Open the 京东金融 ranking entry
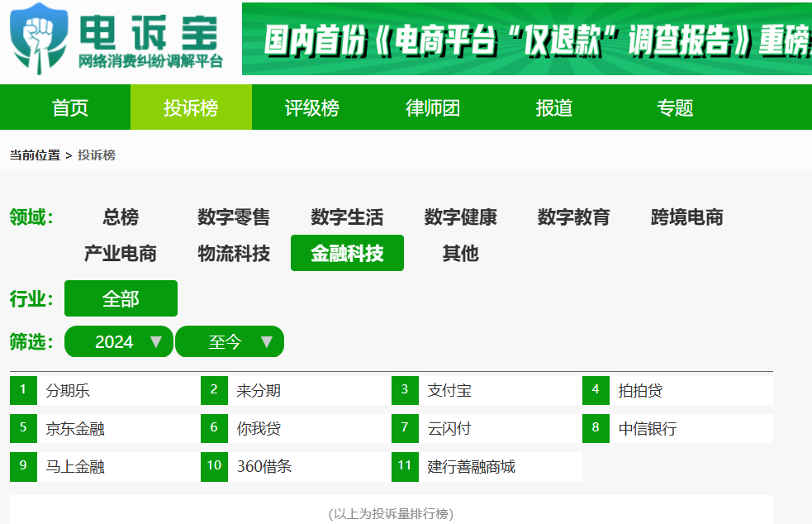 pos(105,428)
